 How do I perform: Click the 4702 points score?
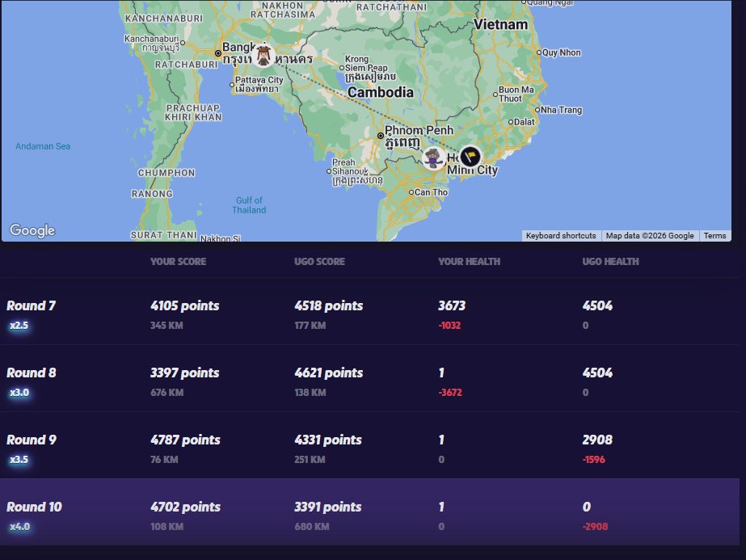[x=186, y=507]
